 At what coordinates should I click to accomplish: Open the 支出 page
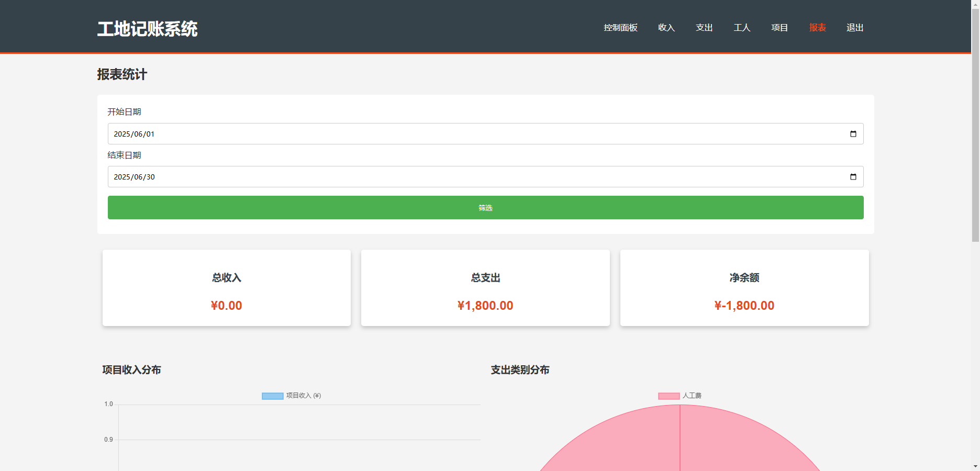click(x=704, y=28)
